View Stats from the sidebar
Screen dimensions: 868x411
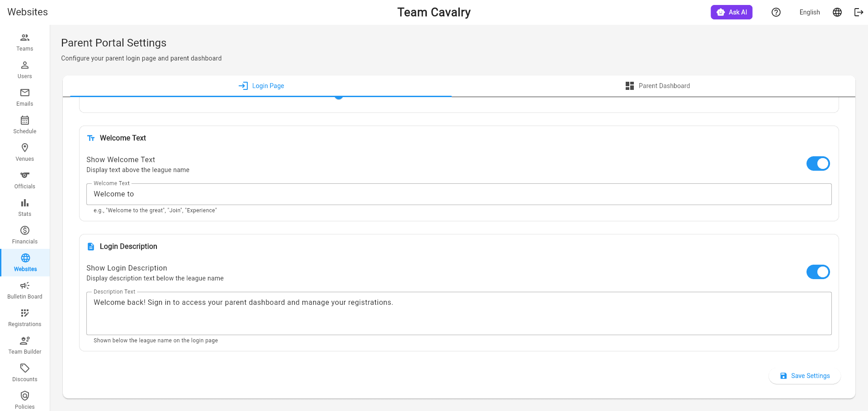(25, 208)
